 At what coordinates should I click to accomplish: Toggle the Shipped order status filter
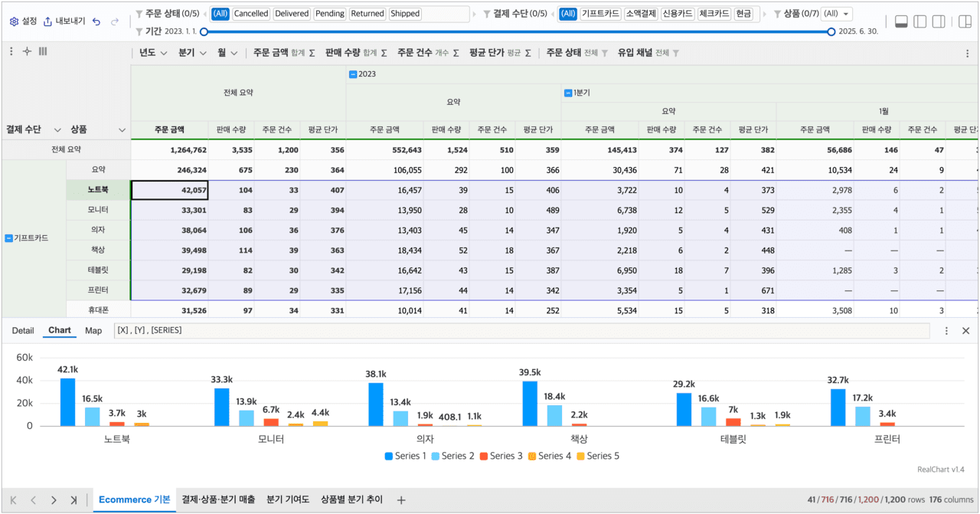[405, 14]
